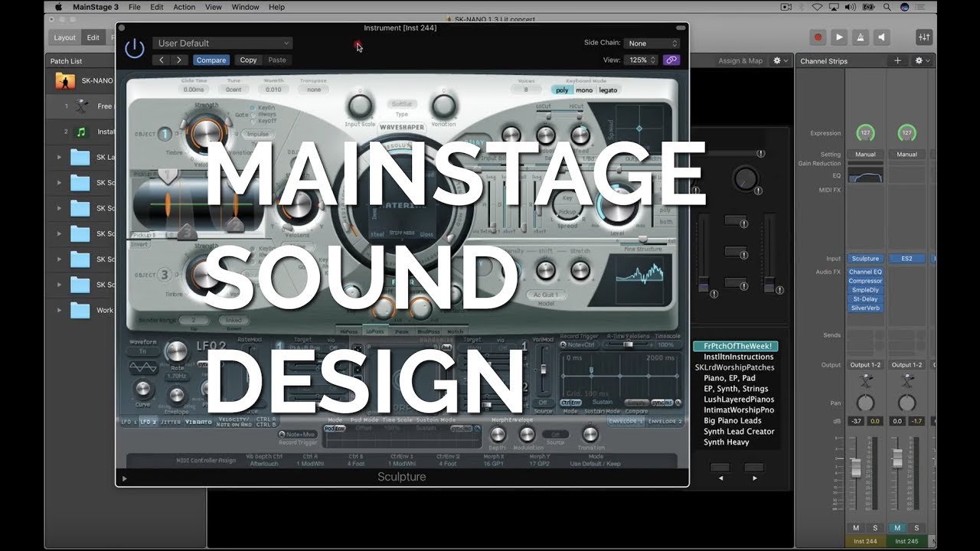The image size is (980, 551).
Task: Click the Variation knob in Waveshaper
Action: (x=443, y=106)
